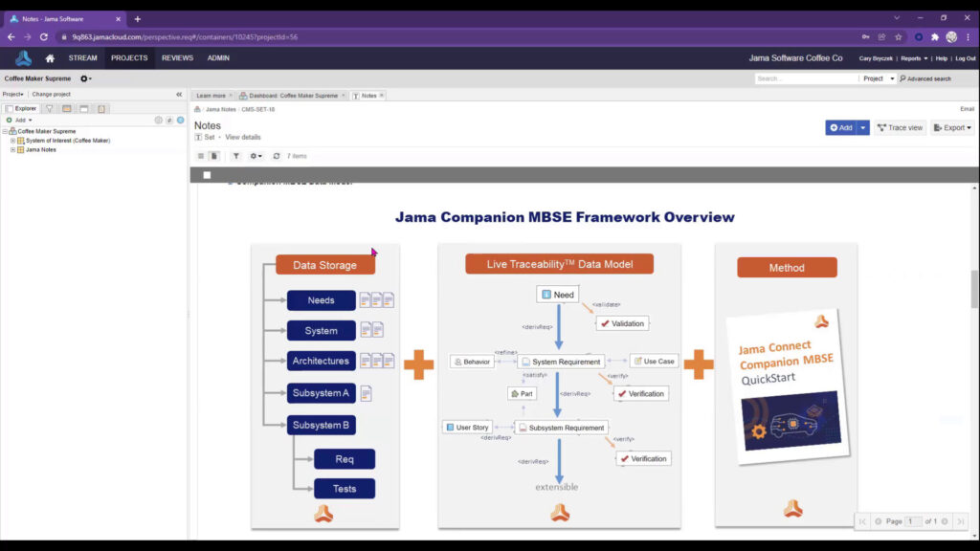Open the project settings gear dropdown
Image resolution: width=980 pixels, height=551 pixels.
point(85,78)
